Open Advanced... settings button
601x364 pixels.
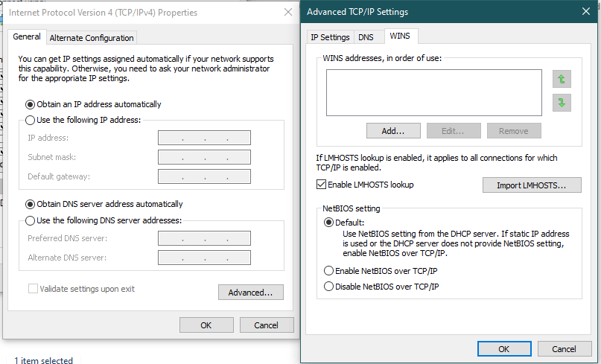tap(251, 293)
